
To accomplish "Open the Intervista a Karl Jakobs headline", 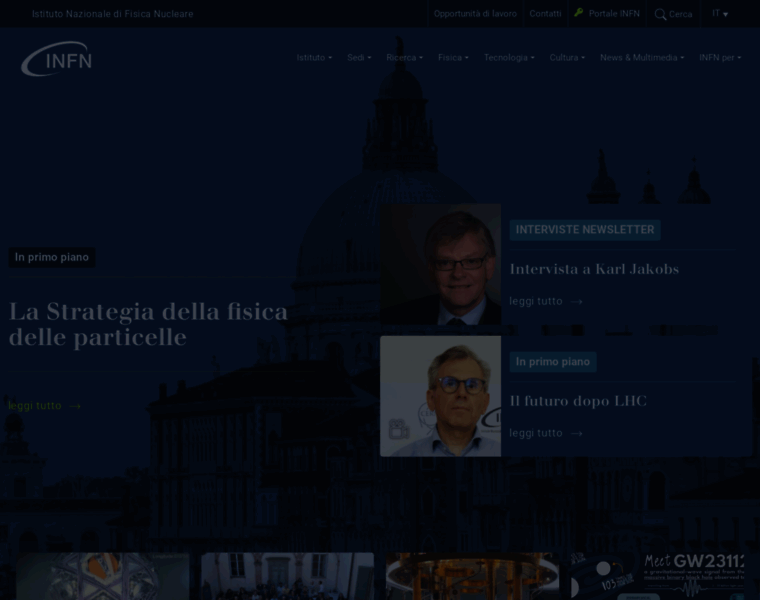I will (594, 269).
